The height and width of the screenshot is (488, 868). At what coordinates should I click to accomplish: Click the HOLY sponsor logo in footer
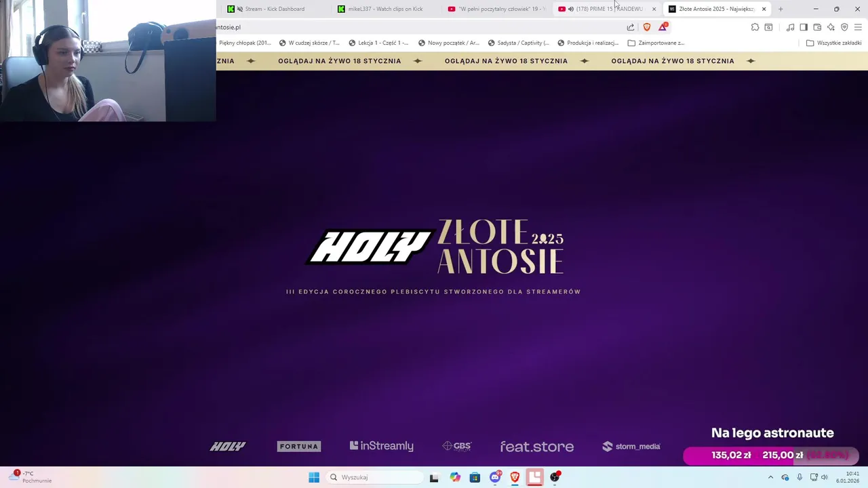coord(228,446)
